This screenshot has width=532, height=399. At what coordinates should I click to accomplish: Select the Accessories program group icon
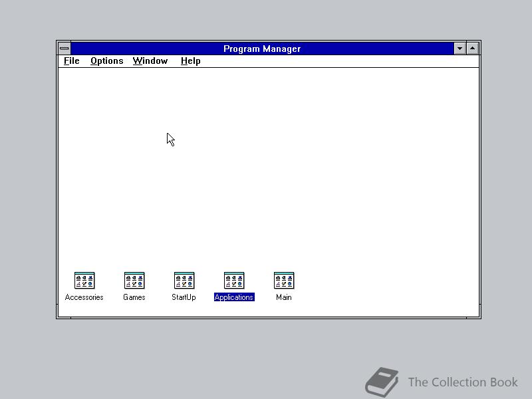point(84,281)
